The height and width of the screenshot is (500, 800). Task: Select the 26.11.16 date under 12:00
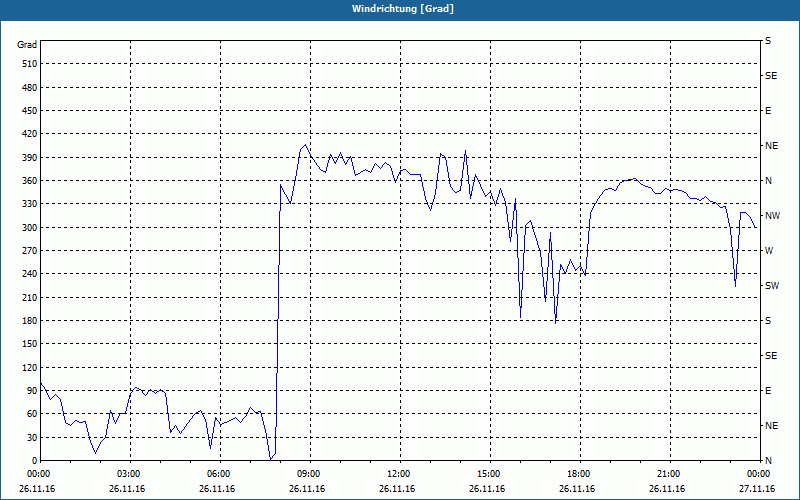[x=397, y=489]
